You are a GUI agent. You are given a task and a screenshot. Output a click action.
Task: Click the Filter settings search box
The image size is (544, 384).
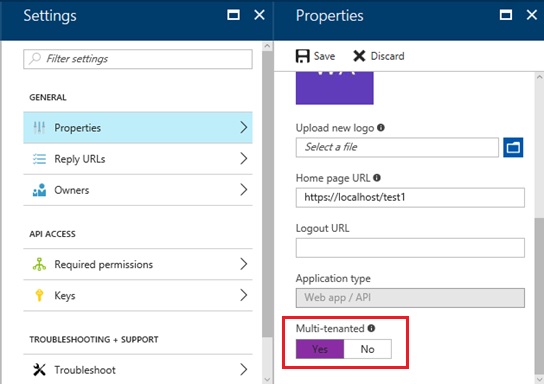coord(138,59)
